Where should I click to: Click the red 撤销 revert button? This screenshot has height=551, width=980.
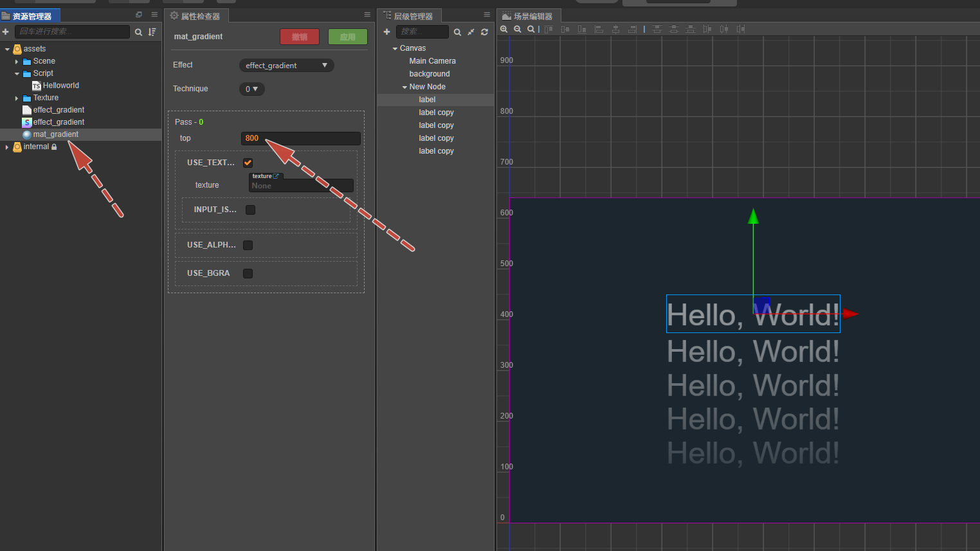click(300, 37)
